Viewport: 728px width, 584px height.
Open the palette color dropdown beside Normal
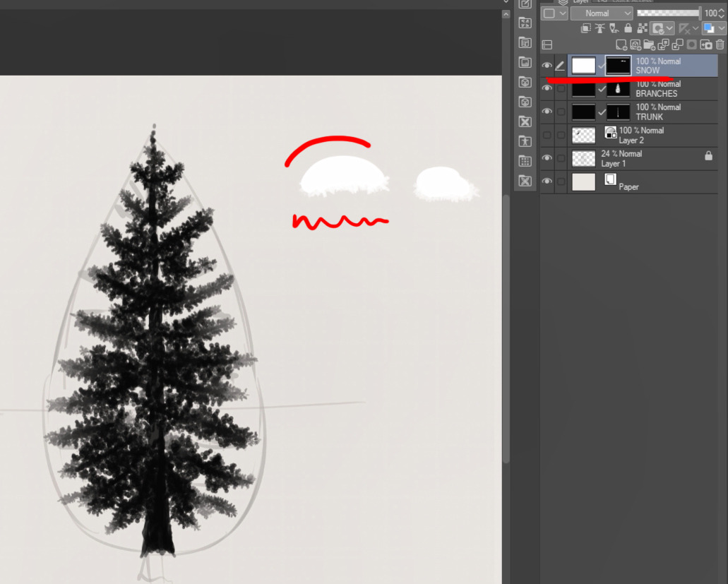554,13
